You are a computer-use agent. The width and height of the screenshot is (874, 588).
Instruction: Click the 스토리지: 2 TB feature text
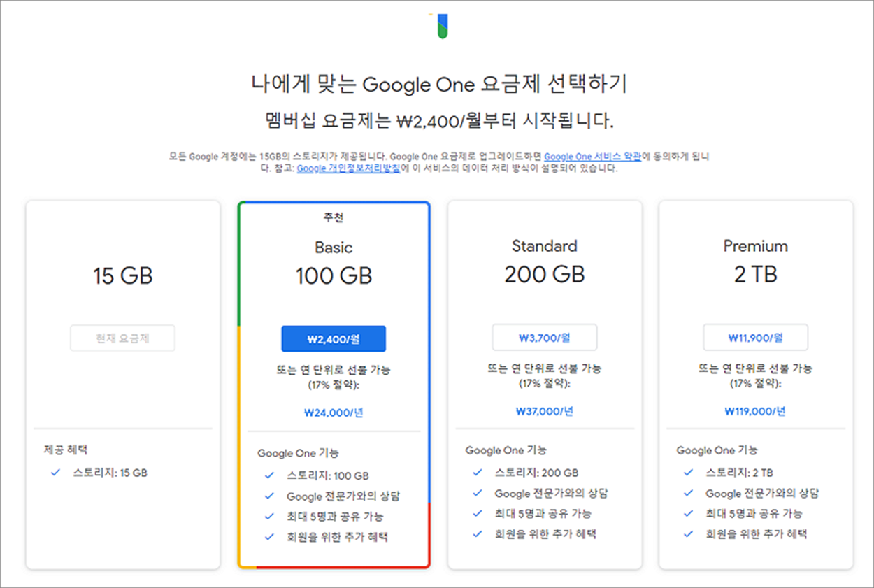[739, 473]
